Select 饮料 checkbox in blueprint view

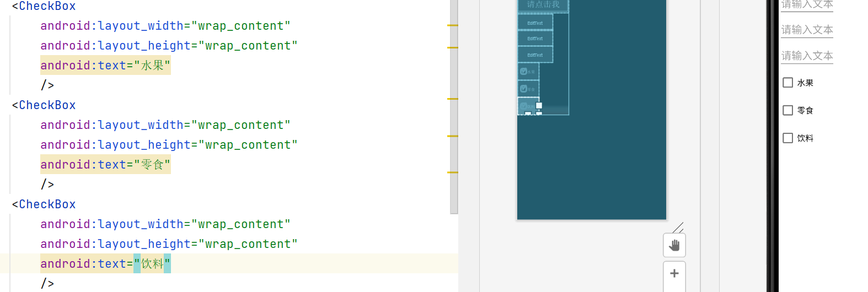click(x=528, y=106)
